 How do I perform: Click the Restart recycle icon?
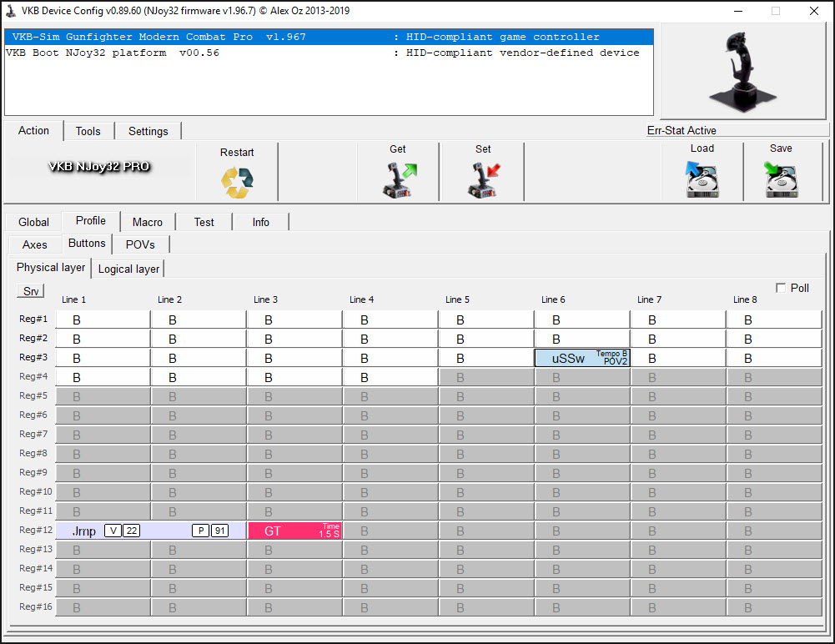click(x=237, y=182)
